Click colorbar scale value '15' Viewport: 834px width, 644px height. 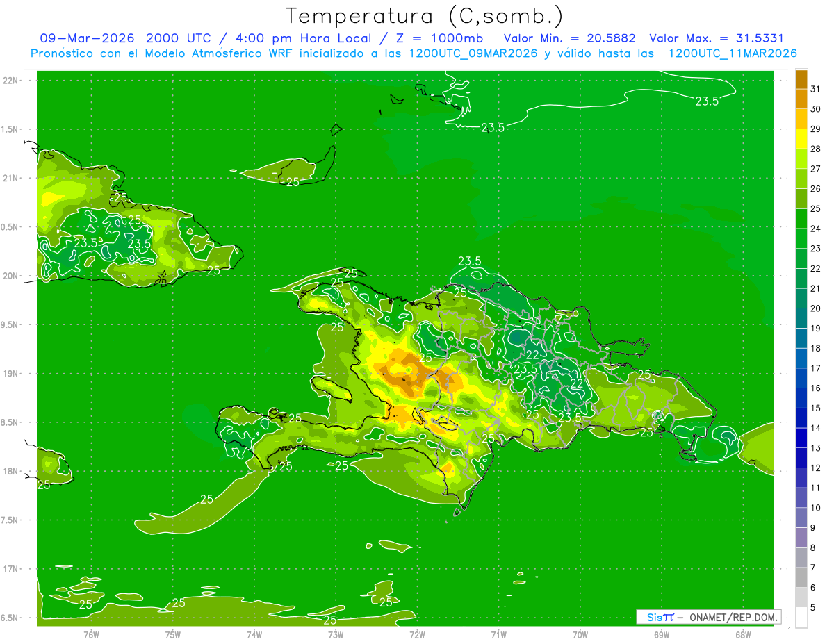pos(816,408)
